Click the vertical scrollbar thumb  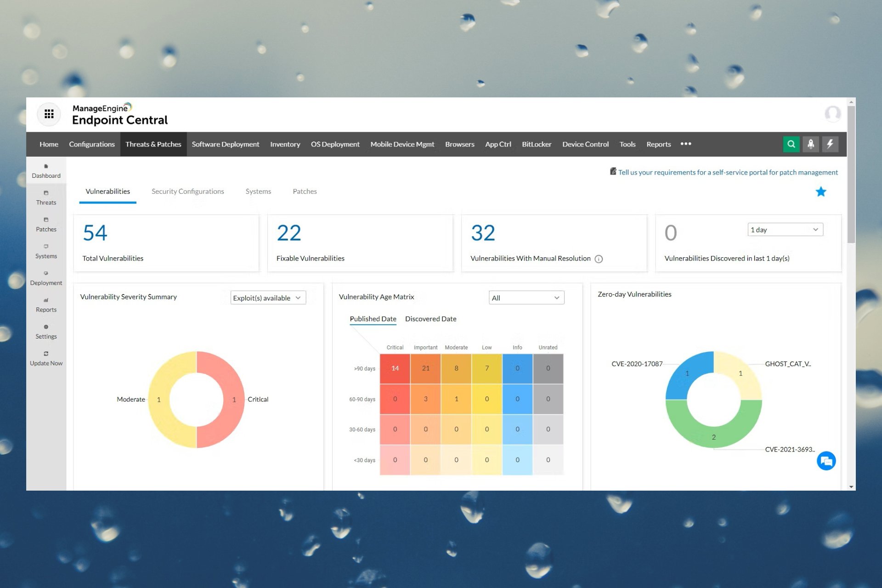click(x=851, y=175)
